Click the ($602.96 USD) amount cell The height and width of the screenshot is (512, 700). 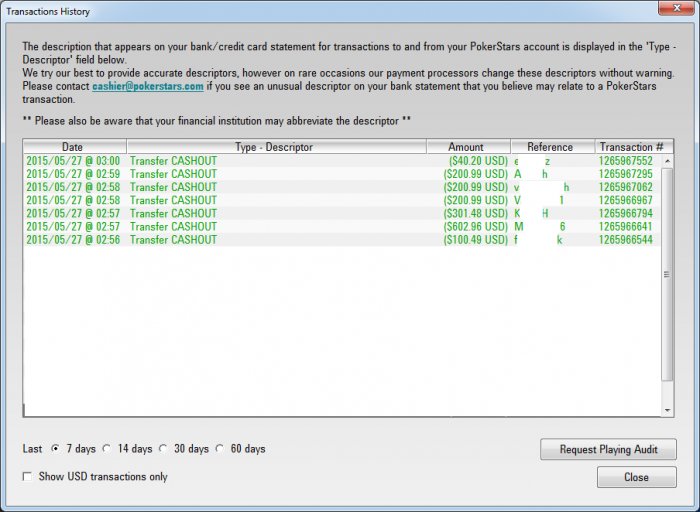tap(476, 227)
